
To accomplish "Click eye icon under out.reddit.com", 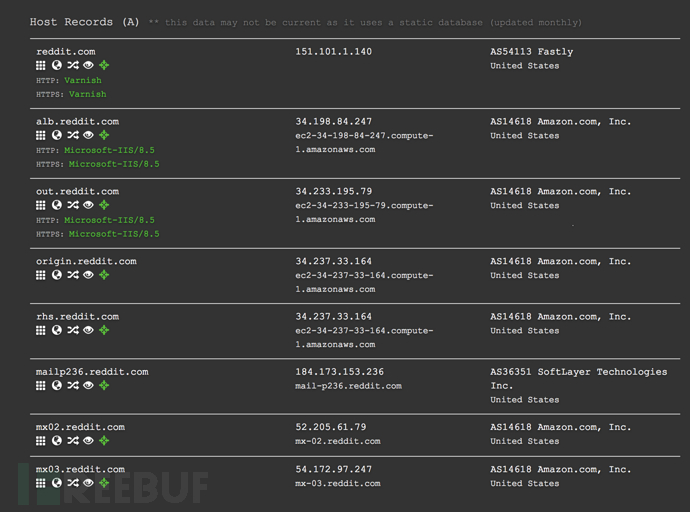I will (x=88, y=205).
